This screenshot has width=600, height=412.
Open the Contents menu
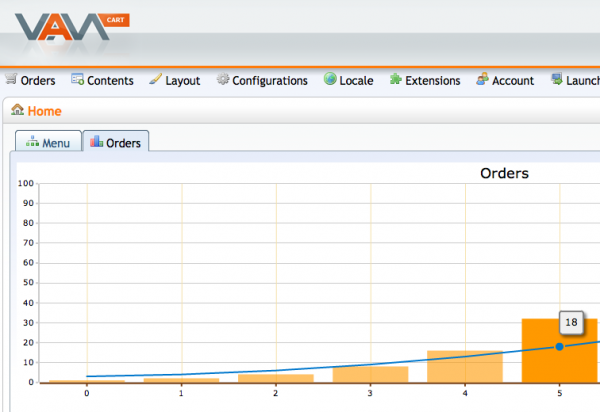(102, 80)
